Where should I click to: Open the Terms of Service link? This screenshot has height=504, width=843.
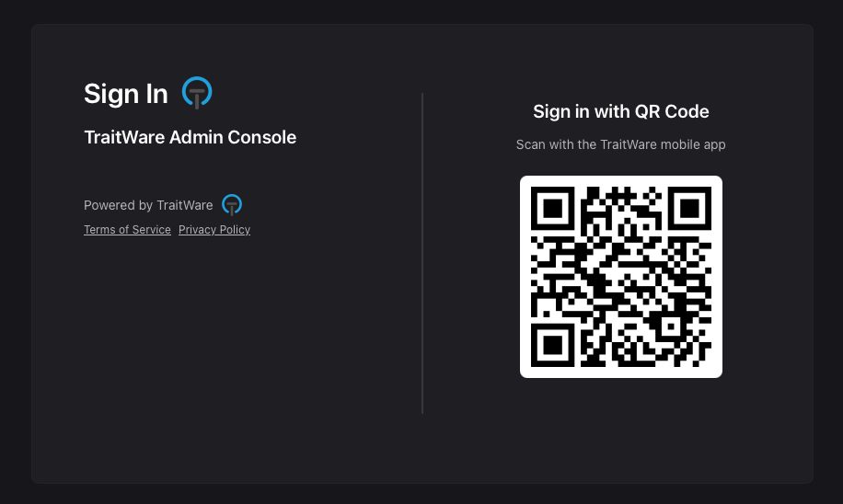pos(127,229)
